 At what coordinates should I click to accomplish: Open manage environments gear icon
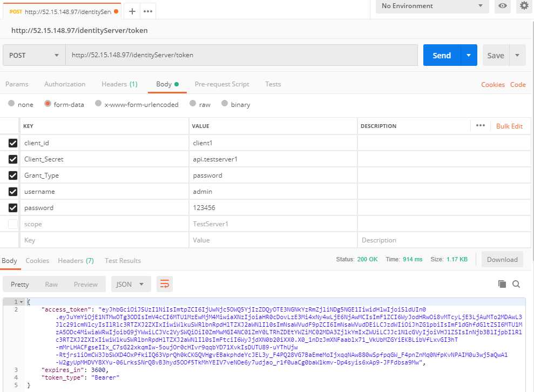[524, 6]
